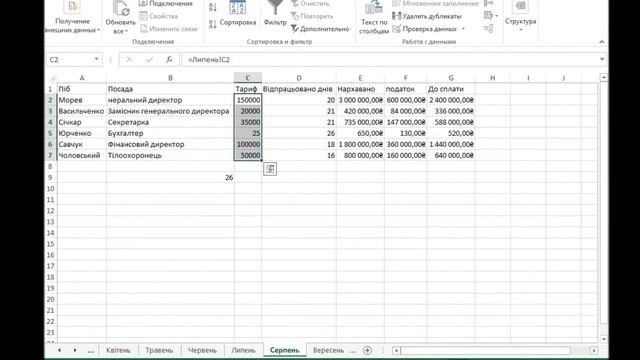
Task: Switch to the Вересень sheet tab
Action: (328, 350)
